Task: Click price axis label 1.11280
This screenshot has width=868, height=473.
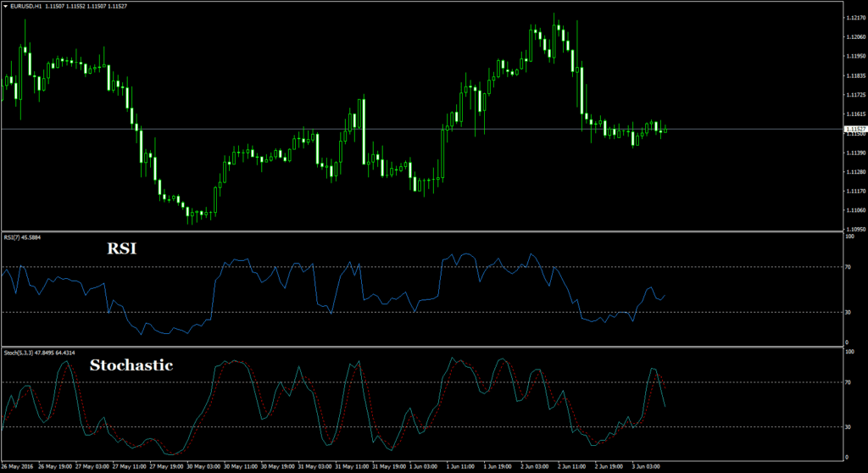Action: click(x=856, y=172)
